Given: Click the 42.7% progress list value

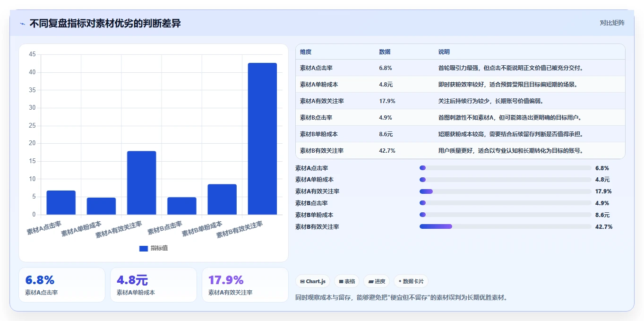Looking at the screenshot, I should 604,226.
